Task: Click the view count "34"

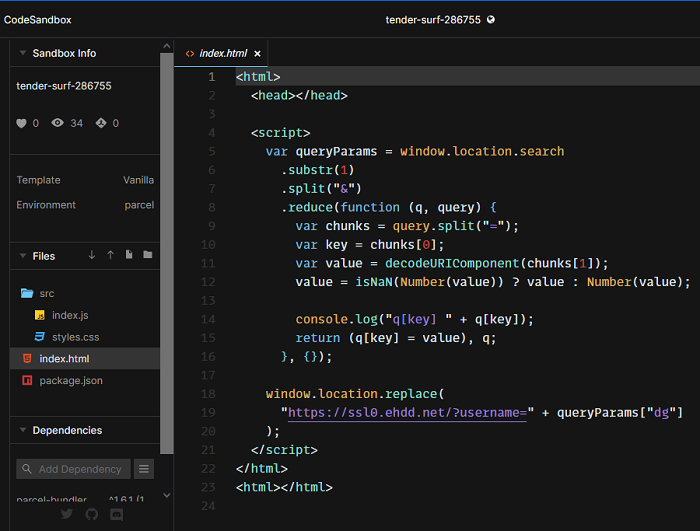Action: (76, 123)
